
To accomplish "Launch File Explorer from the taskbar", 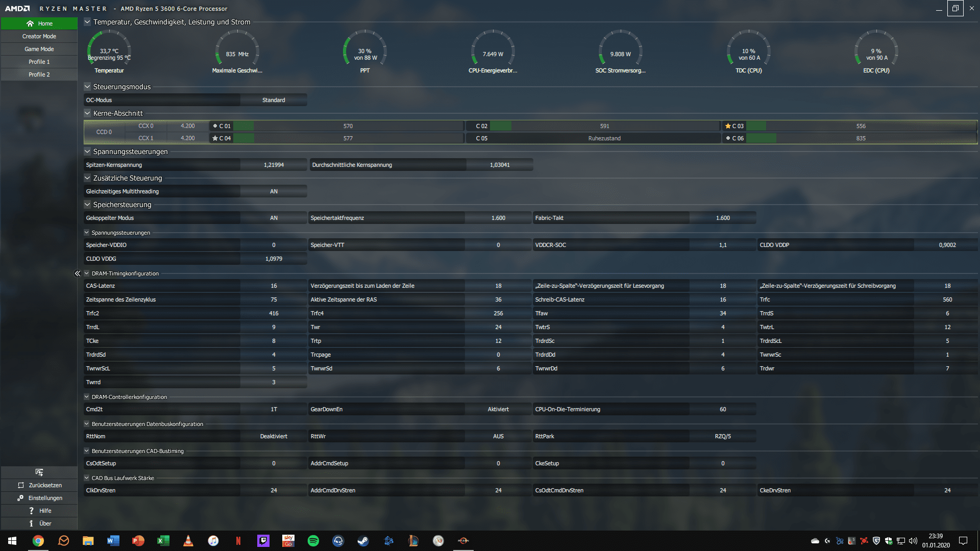I will [88, 541].
